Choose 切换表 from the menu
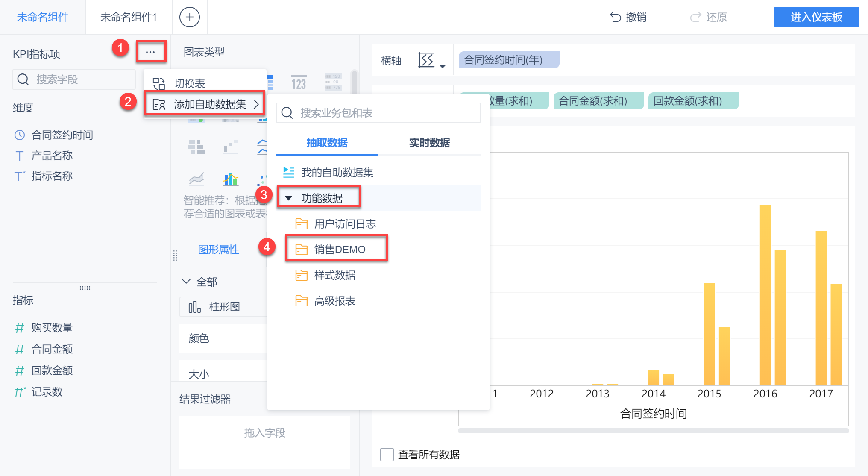This screenshot has height=476, width=868. point(190,83)
